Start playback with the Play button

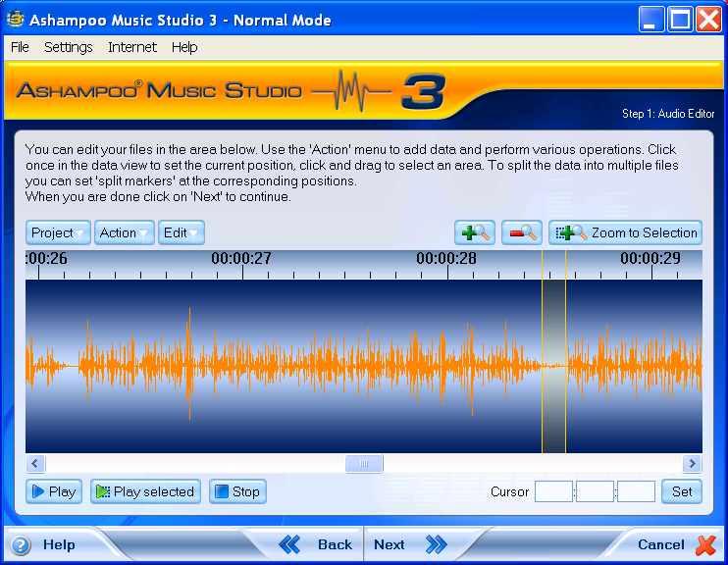coord(53,491)
